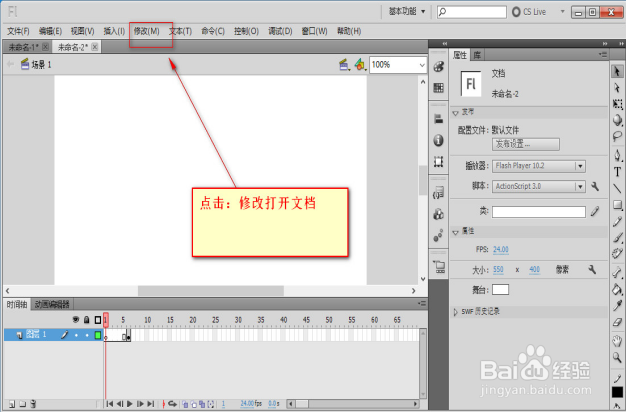This screenshot has height=412, width=626.
Task: Click the 发布设置... button
Action: coord(526,144)
